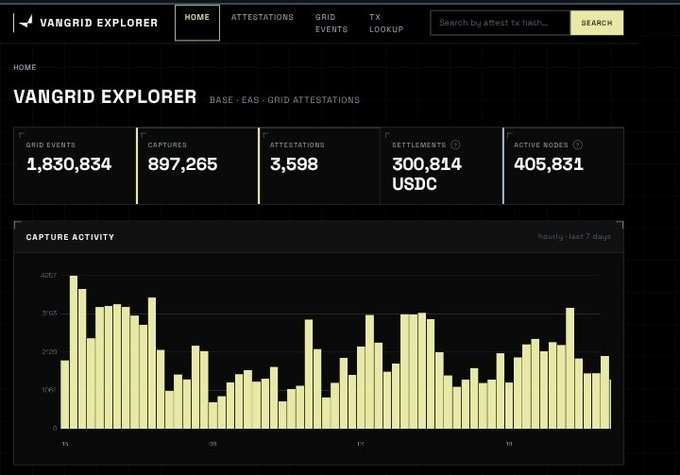Click the Settlements info help icon
680x475 pixels.
pyautogui.click(x=455, y=145)
